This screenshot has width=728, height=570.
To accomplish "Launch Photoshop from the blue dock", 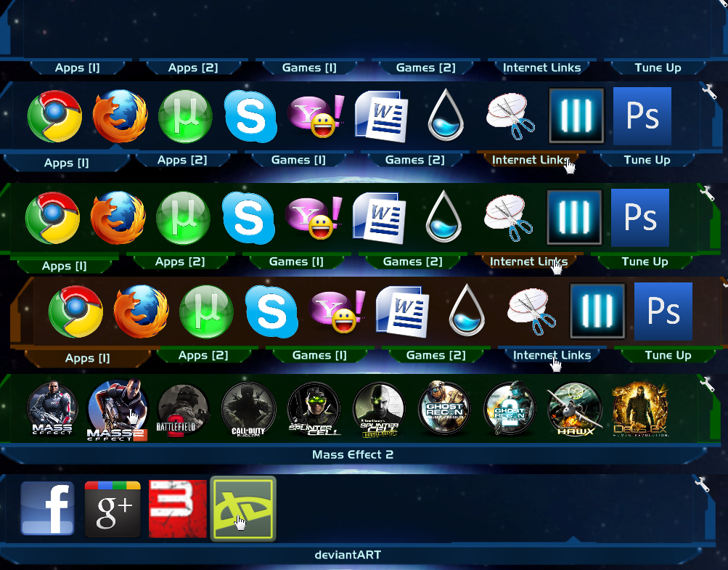I will (x=642, y=116).
